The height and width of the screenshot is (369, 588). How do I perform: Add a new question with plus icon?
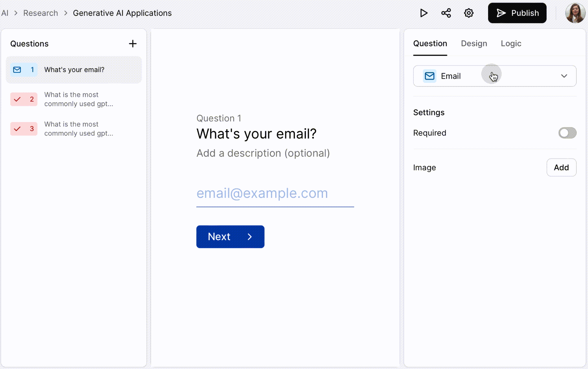click(133, 44)
